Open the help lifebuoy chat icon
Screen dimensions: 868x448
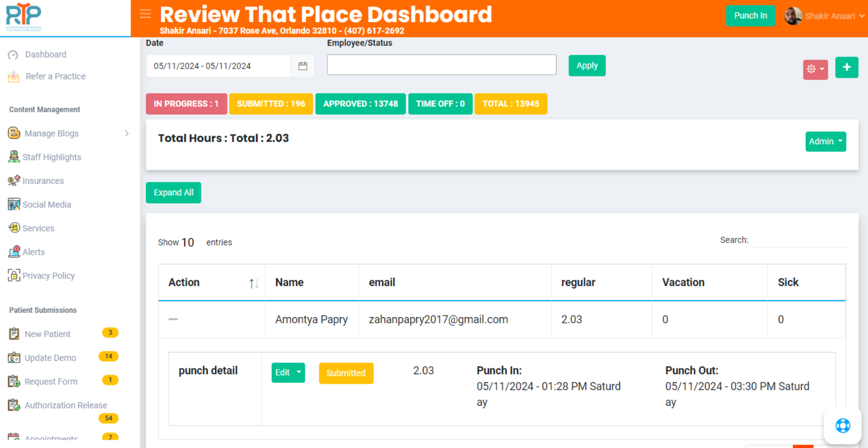coord(843,425)
